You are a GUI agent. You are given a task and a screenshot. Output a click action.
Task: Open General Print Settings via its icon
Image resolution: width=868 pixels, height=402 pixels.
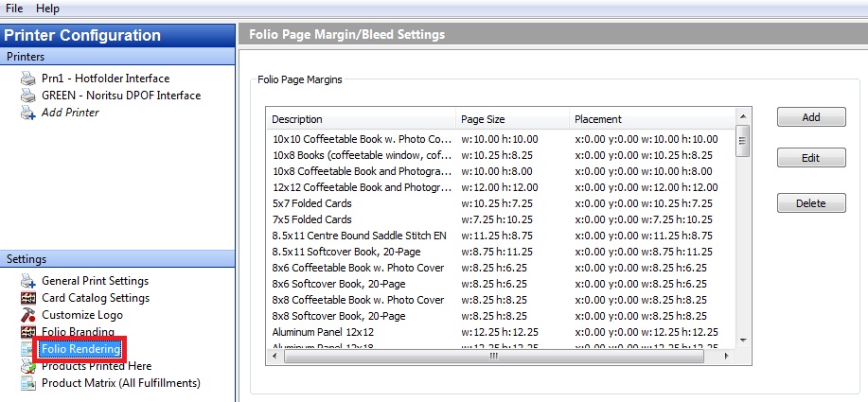[x=28, y=282]
